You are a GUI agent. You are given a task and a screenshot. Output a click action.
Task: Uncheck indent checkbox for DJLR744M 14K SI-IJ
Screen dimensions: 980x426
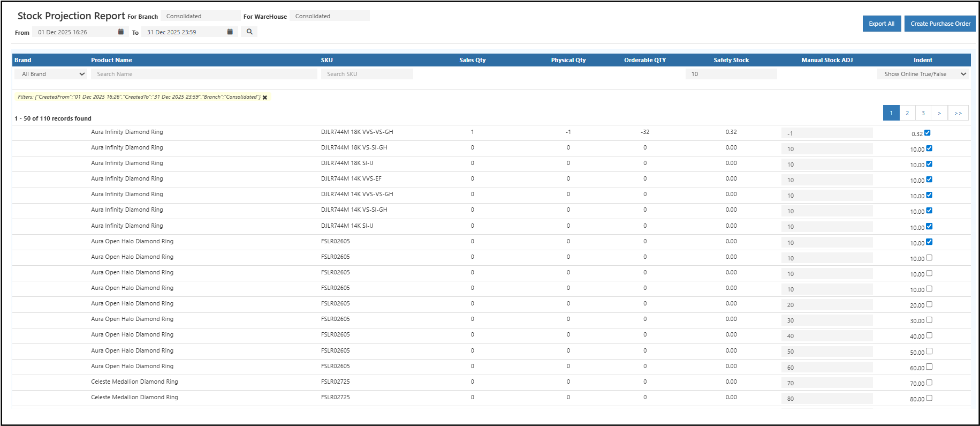[929, 227]
